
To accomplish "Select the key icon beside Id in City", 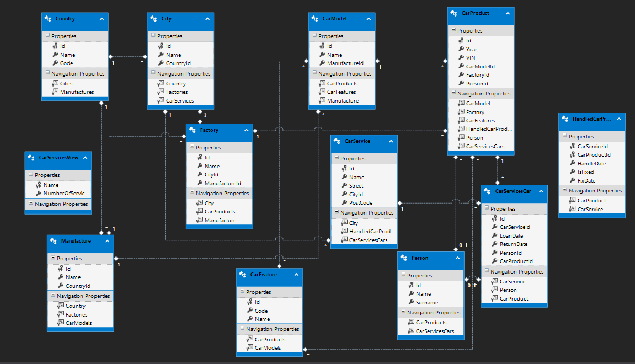I will (160, 46).
